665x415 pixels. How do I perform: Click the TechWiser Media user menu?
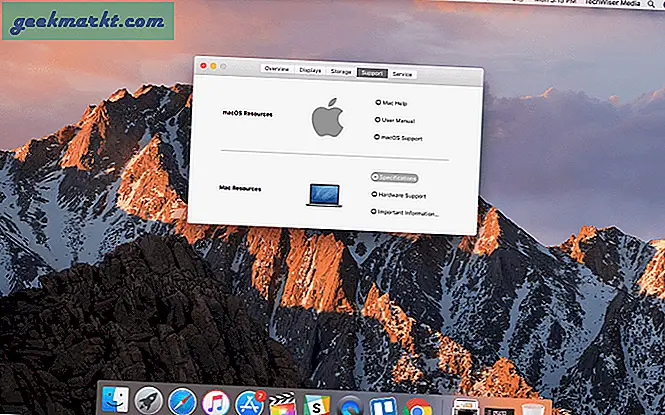pos(612,3)
